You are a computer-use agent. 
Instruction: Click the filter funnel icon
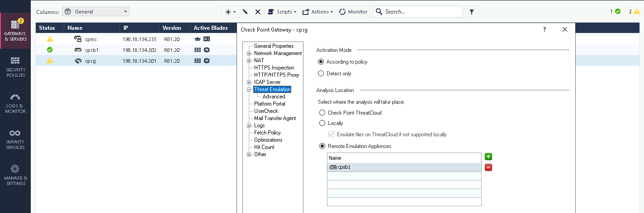pos(471,12)
